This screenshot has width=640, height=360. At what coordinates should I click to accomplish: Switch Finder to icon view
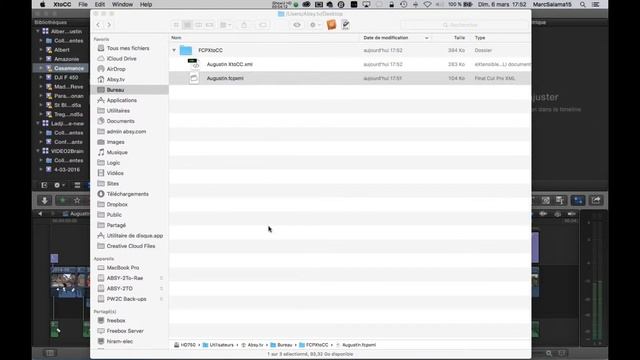[x=176, y=25]
